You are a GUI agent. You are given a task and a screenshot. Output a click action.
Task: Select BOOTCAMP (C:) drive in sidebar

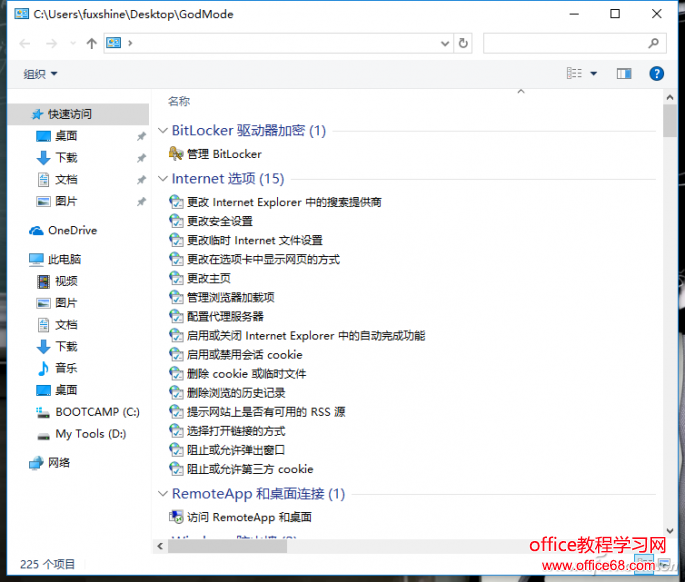(x=97, y=412)
